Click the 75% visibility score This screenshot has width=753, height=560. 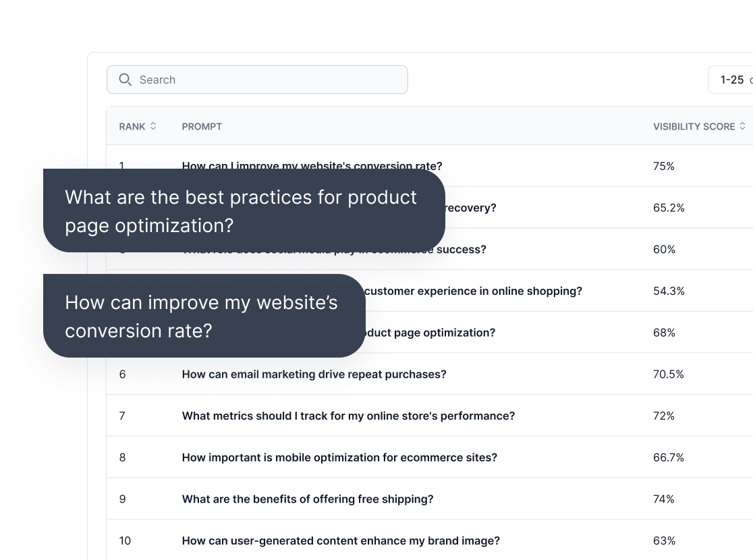[x=664, y=166]
